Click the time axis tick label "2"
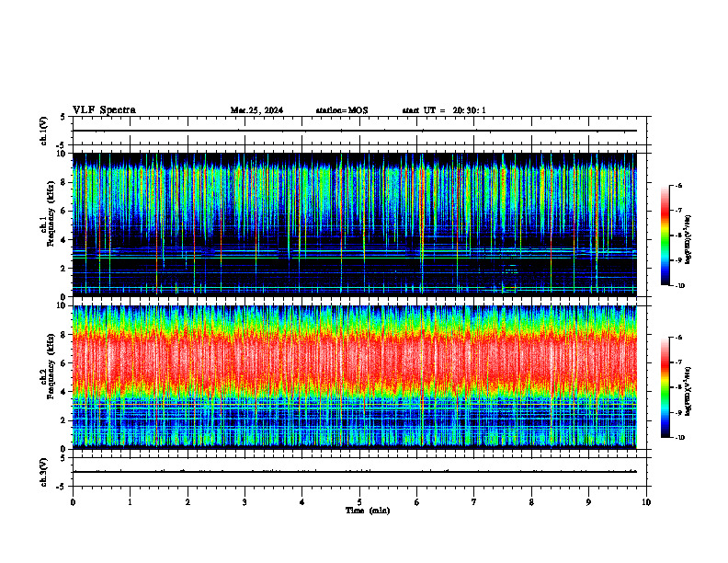This screenshot has width=728, height=563. pyautogui.click(x=188, y=502)
